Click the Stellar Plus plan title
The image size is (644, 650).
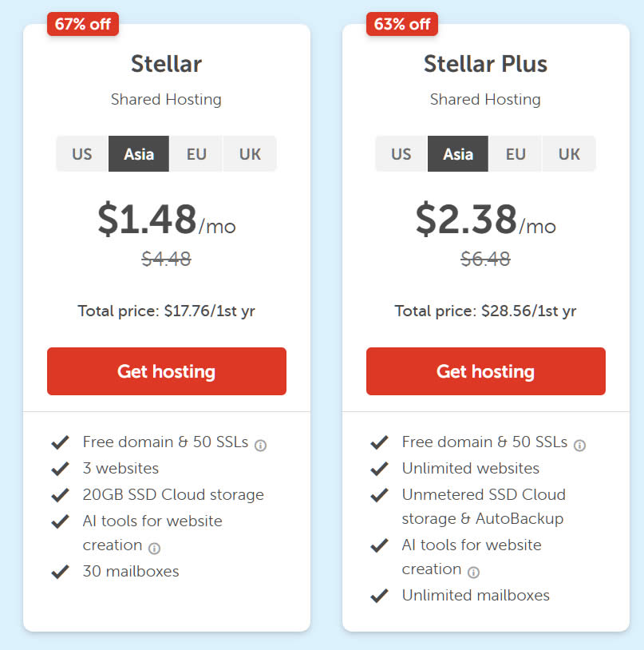(x=485, y=64)
